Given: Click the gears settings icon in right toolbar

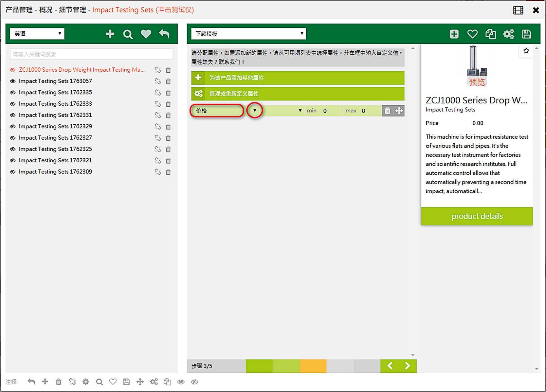Looking at the screenshot, I should pos(508,34).
